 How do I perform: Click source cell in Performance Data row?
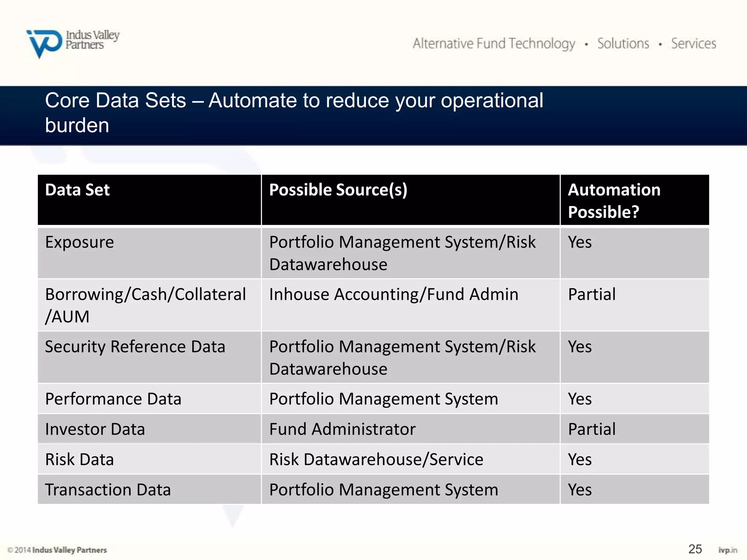[411, 398]
